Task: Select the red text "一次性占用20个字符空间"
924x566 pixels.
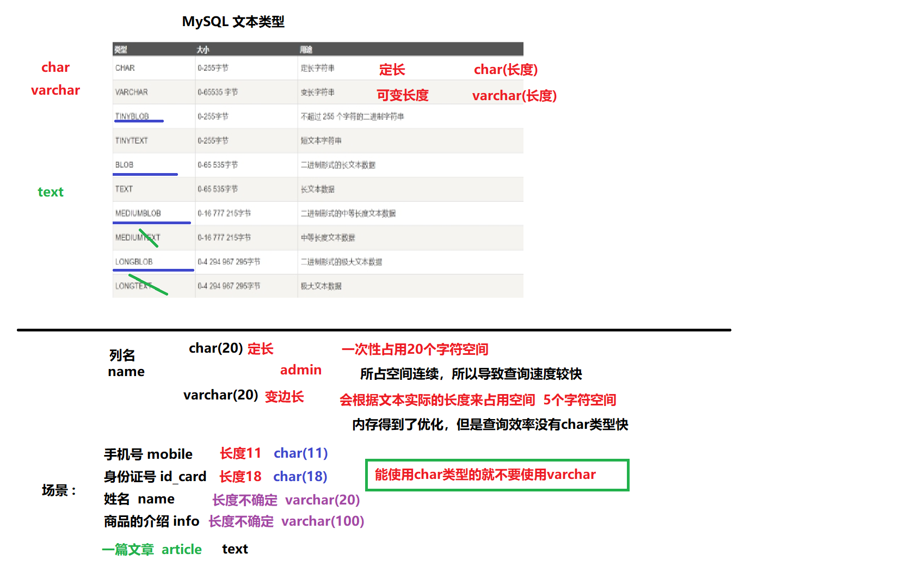Action: (415, 349)
